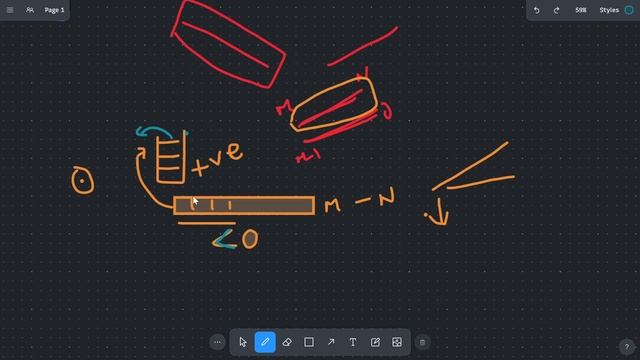Open the Page 1 page selector
This screenshot has width=640, height=360.
point(54,10)
